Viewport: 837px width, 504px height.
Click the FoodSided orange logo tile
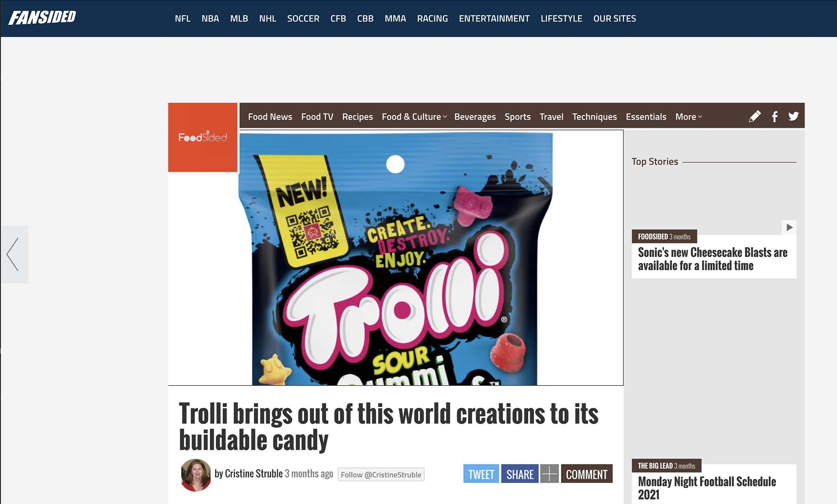pyautogui.click(x=203, y=137)
